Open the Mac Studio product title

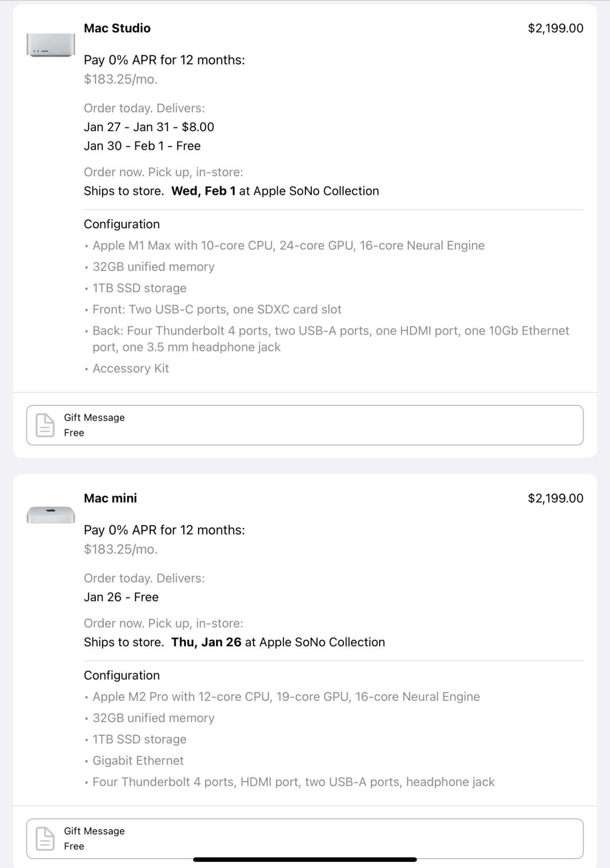pos(117,28)
